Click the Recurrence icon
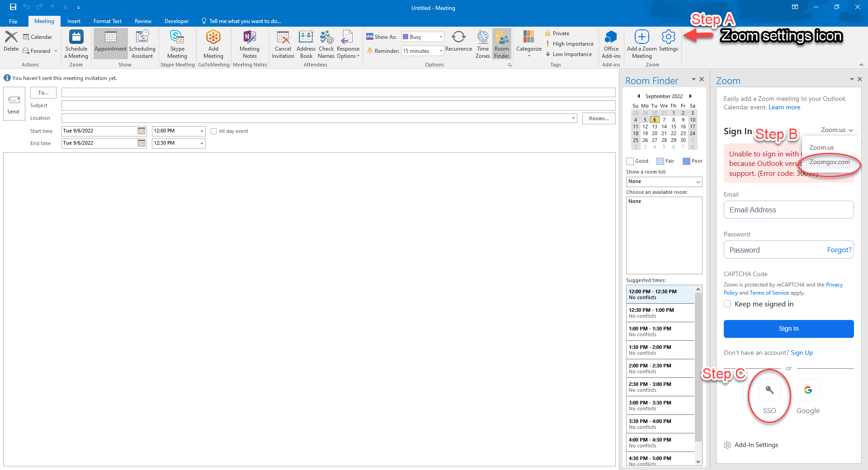 point(458,37)
